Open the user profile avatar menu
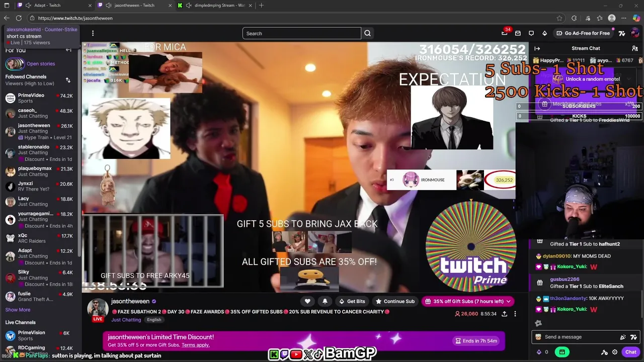 pyautogui.click(x=634, y=33)
